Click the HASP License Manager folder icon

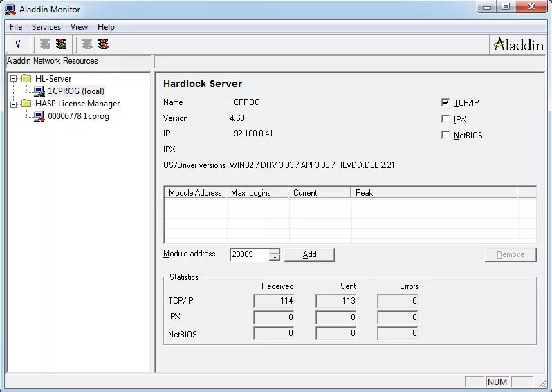coord(26,104)
